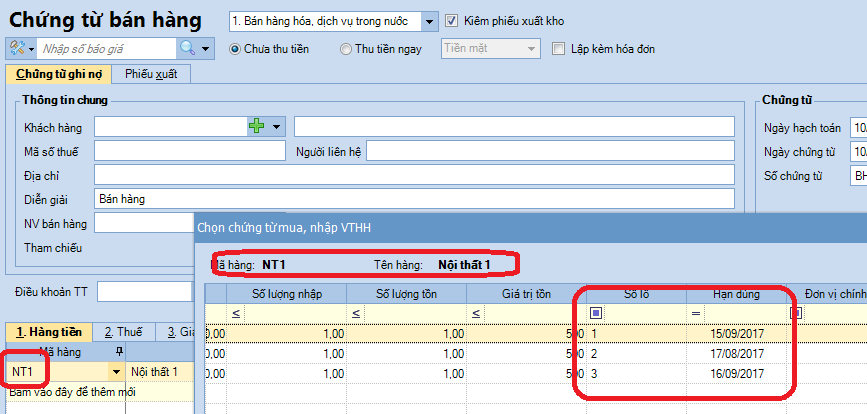Click the 'Nội thất 1' cell in sales grid
The width and height of the screenshot is (867, 414).
[x=160, y=373]
